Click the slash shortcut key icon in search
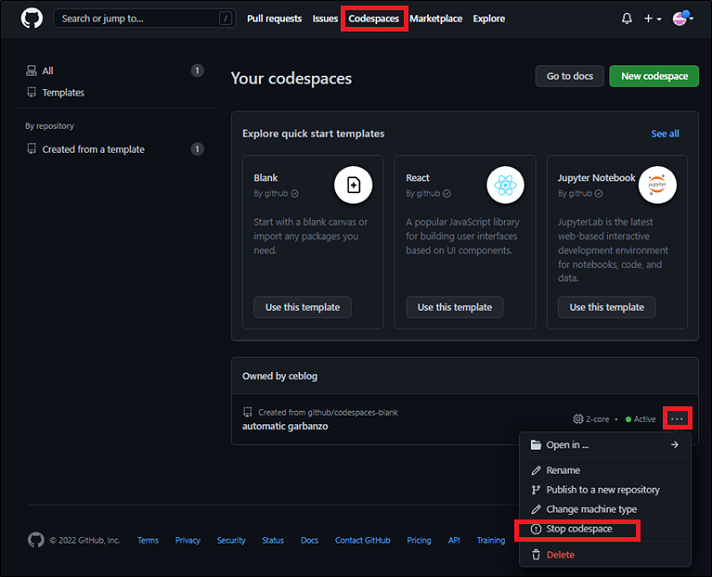 coord(225,19)
